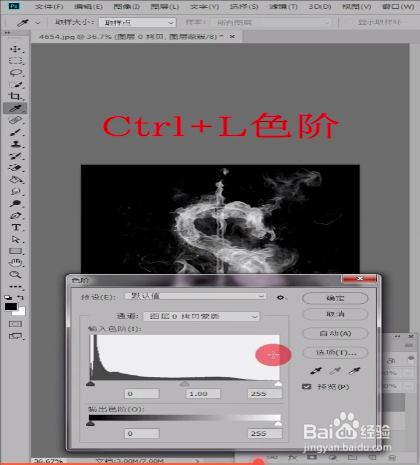Select the Rectangle shape tool

pos(15,251)
